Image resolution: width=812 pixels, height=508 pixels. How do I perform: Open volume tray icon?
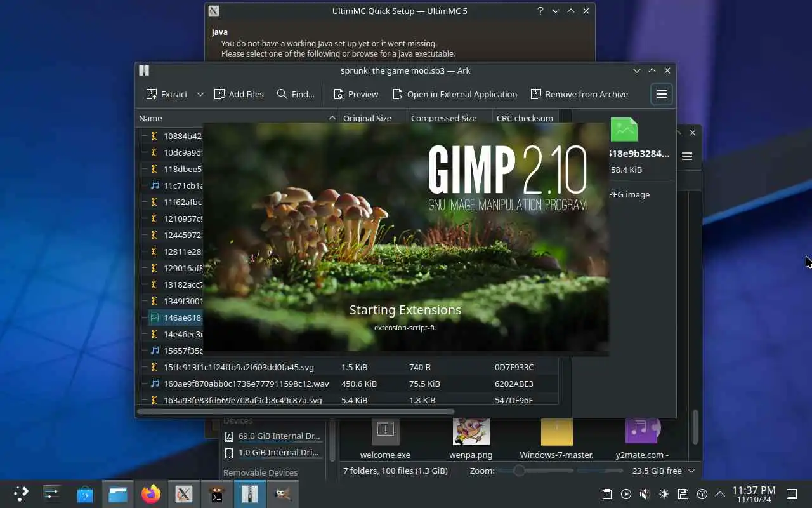click(645, 494)
